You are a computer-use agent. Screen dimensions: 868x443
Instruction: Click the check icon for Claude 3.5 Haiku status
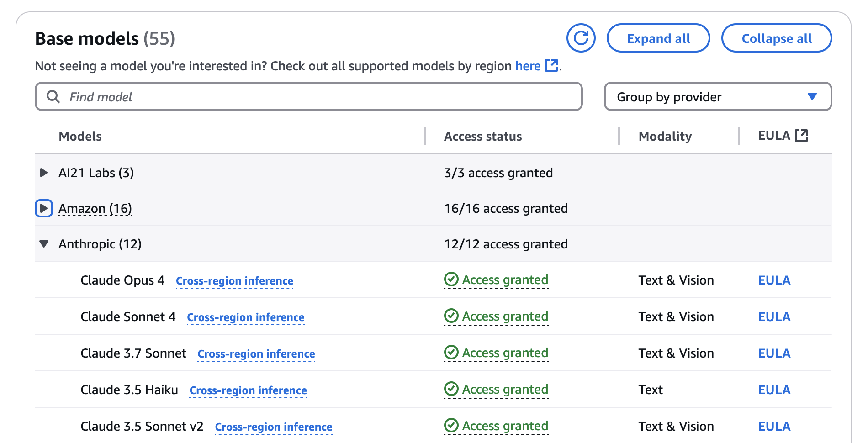click(x=451, y=389)
